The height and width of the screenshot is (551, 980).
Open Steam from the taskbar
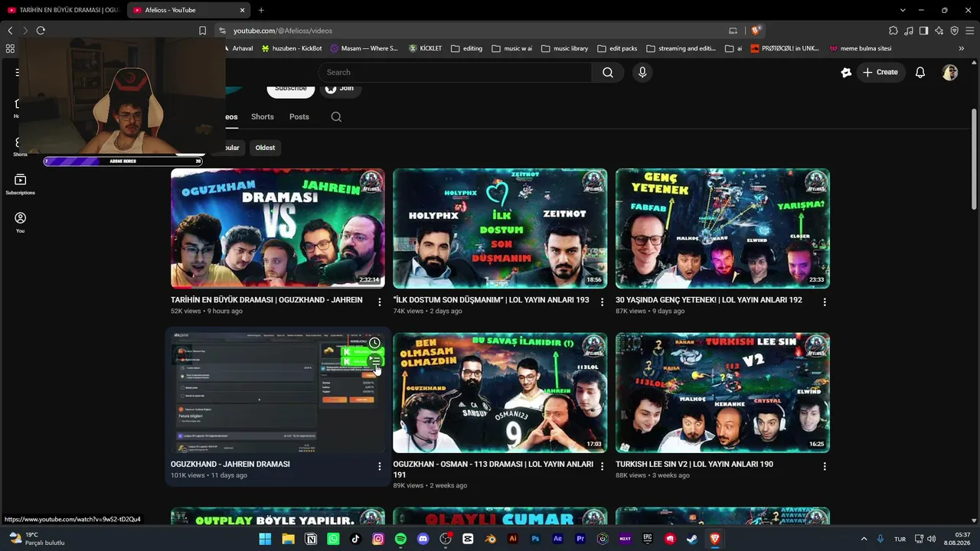click(x=693, y=539)
